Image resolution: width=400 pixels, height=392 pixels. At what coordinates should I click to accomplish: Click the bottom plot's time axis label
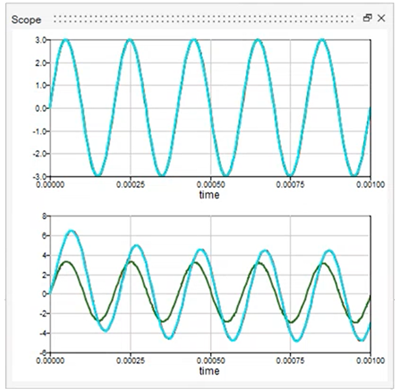(x=209, y=370)
